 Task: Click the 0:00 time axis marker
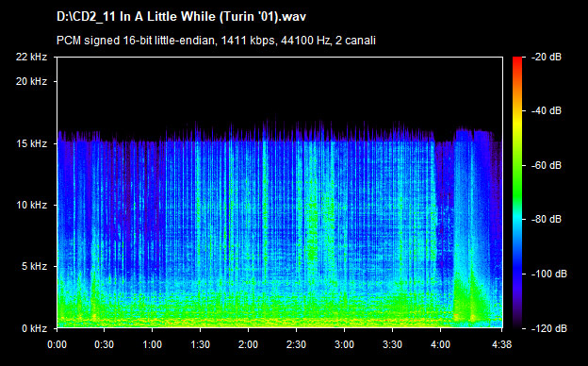click(57, 344)
